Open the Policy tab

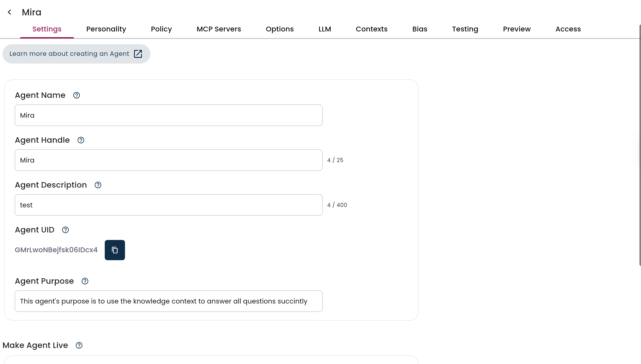(x=161, y=29)
